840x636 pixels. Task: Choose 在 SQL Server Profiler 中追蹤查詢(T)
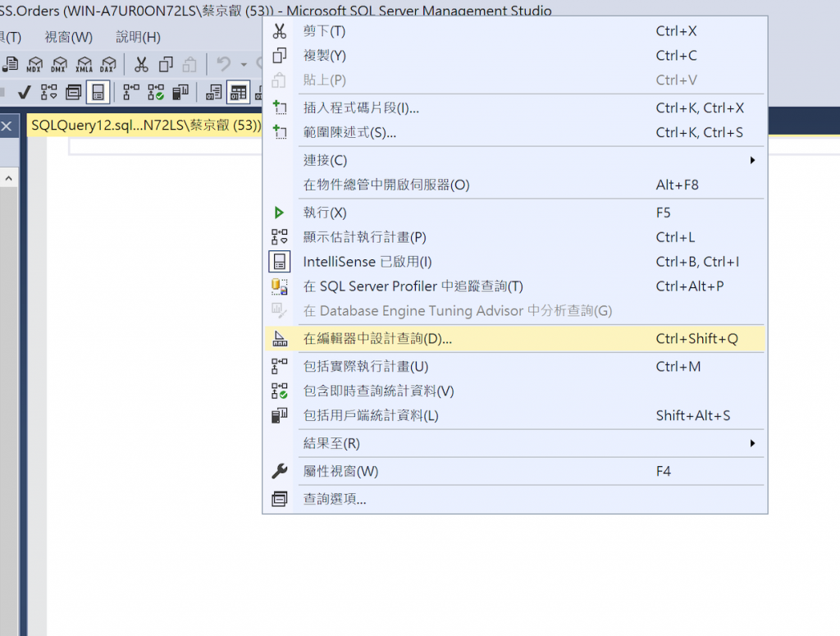coord(515,286)
